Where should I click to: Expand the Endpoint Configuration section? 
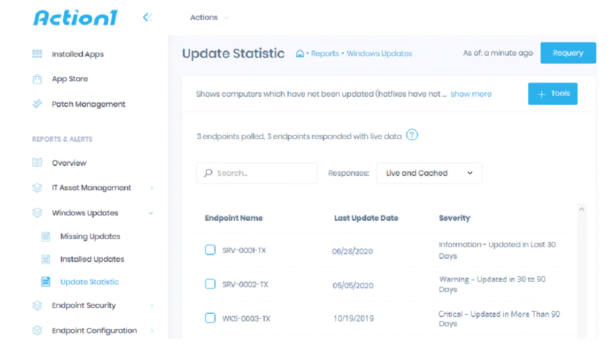pos(94,330)
